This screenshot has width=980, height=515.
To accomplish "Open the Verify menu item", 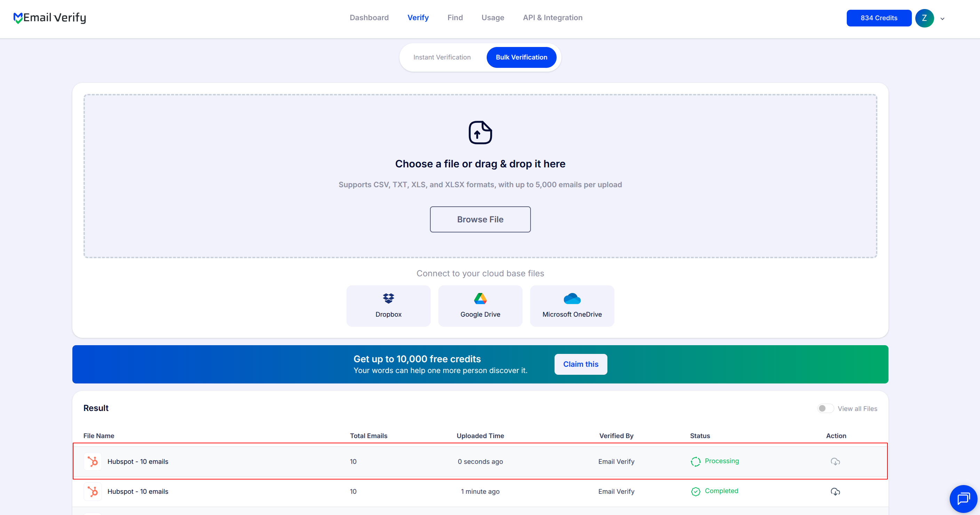I will [418, 17].
